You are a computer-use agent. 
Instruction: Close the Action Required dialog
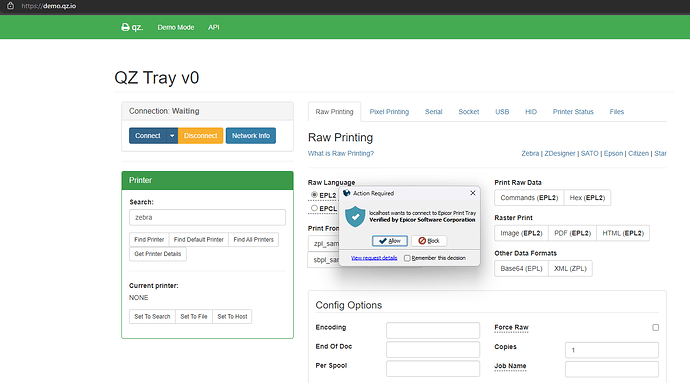[473, 193]
